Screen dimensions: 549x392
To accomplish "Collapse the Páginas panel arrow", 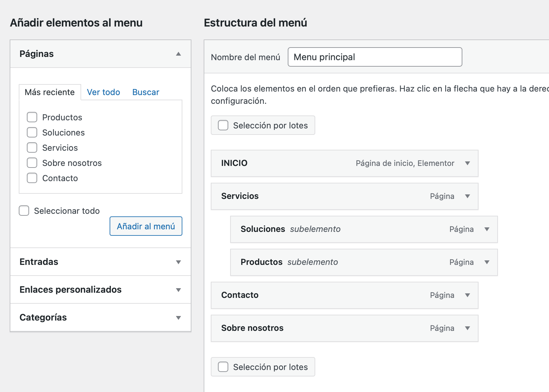I will 178,54.
